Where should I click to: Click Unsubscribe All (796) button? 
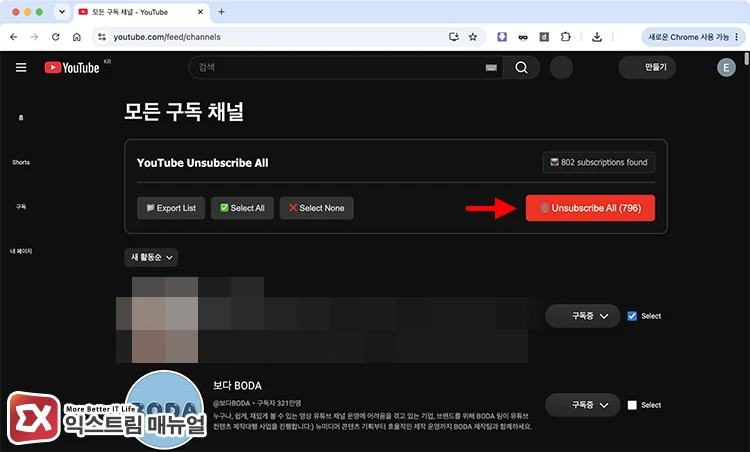pos(590,208)
